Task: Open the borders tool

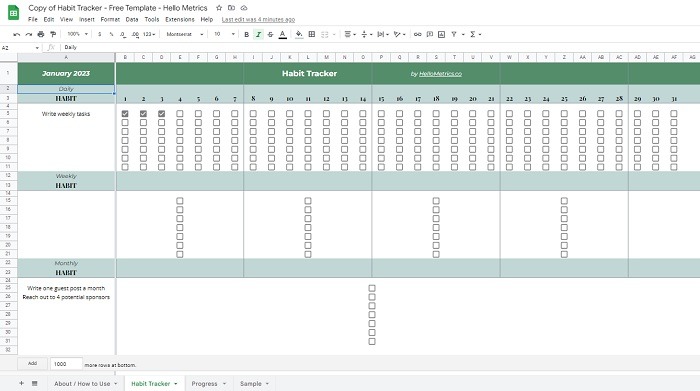Action: (x=312, y=34)
